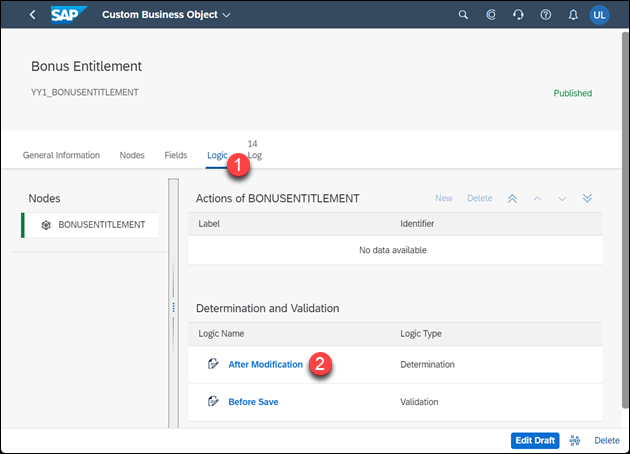The width and height of the screenshot is (630, 454).
Task: Move action to top with double-up arrows
Action: (x=512, y=198)
